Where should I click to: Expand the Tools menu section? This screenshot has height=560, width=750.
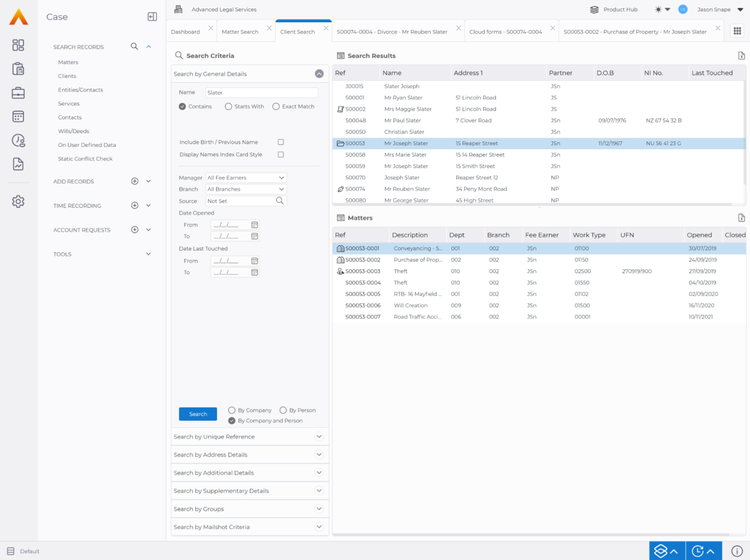148,254
